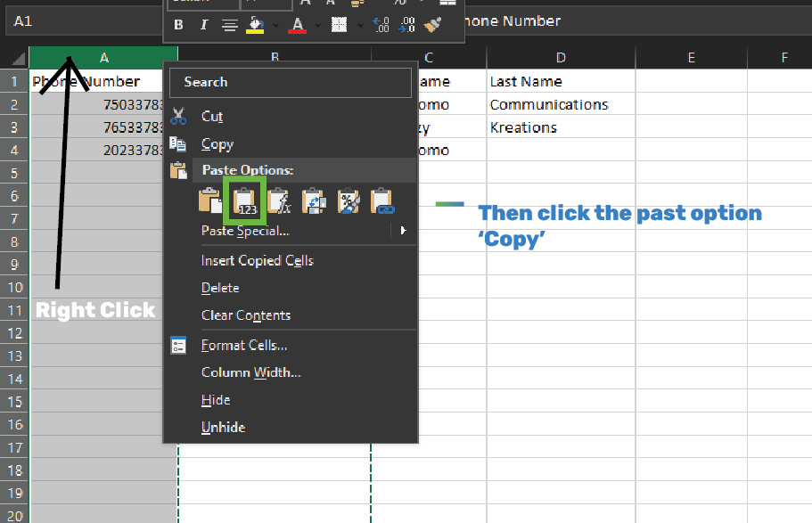Click the scissors Cut icon
This screenshot has width=812, height=523.
(x=178, y=117)
